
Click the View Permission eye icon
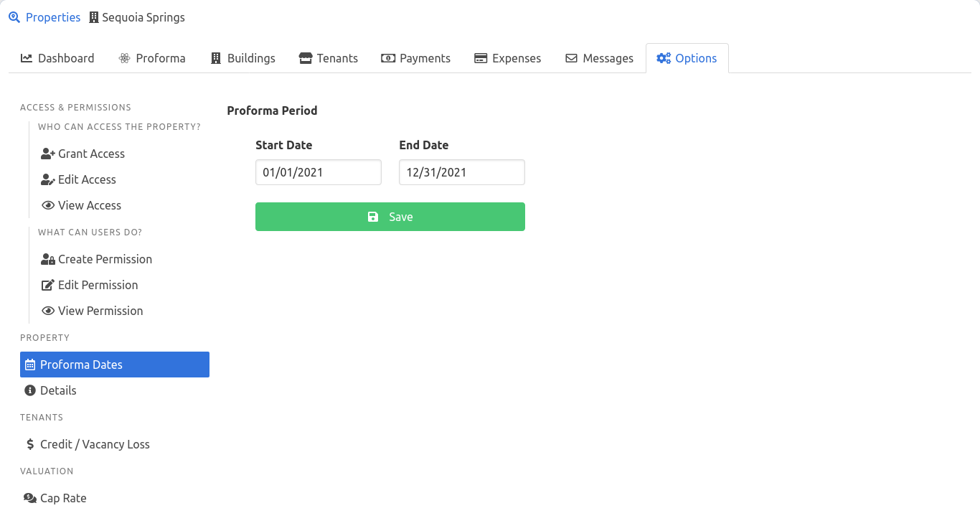click(48, 311)
